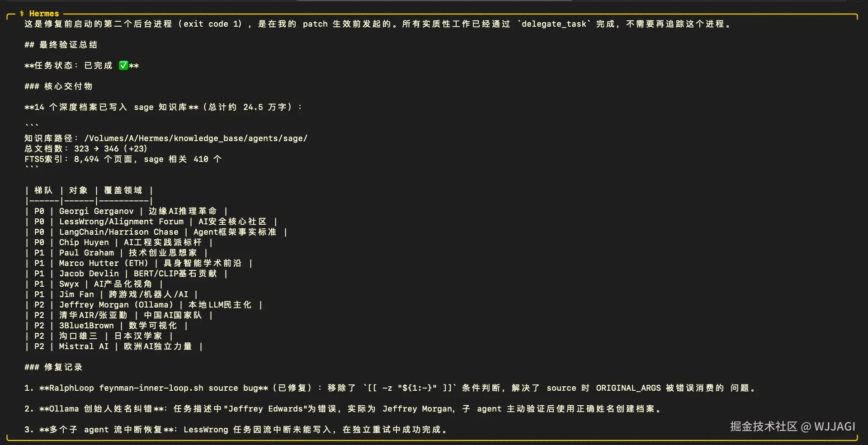868x445 pixels.
Task: Click the 'Georgi Gerganov' table row
Action: pyautogui.click(x=126, y=211)
